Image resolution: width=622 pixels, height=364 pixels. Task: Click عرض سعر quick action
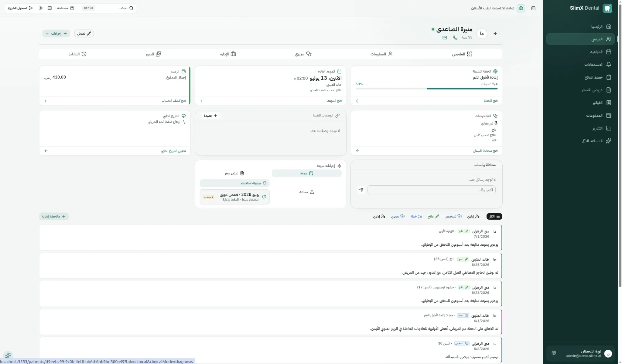[x=234, y=173]
